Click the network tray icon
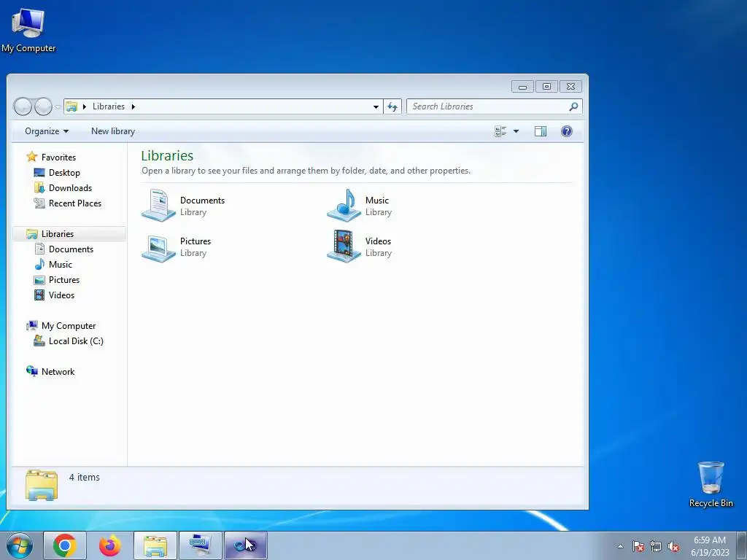 (x=656, y=547)
